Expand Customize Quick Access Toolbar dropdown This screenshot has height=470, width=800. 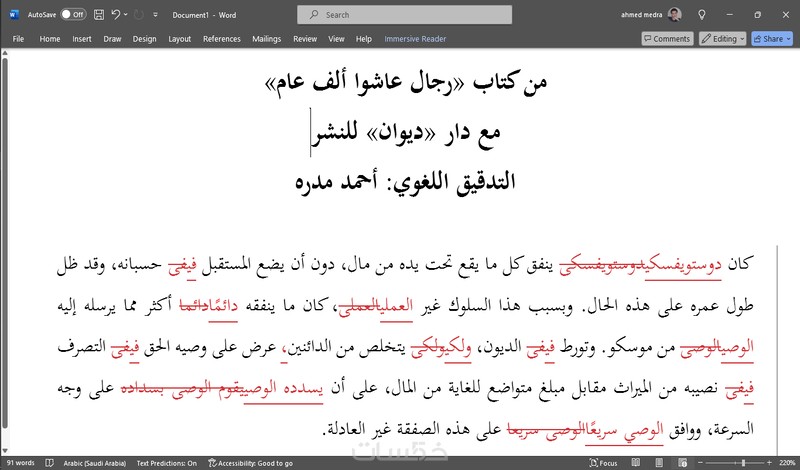[x=156, y=15]
